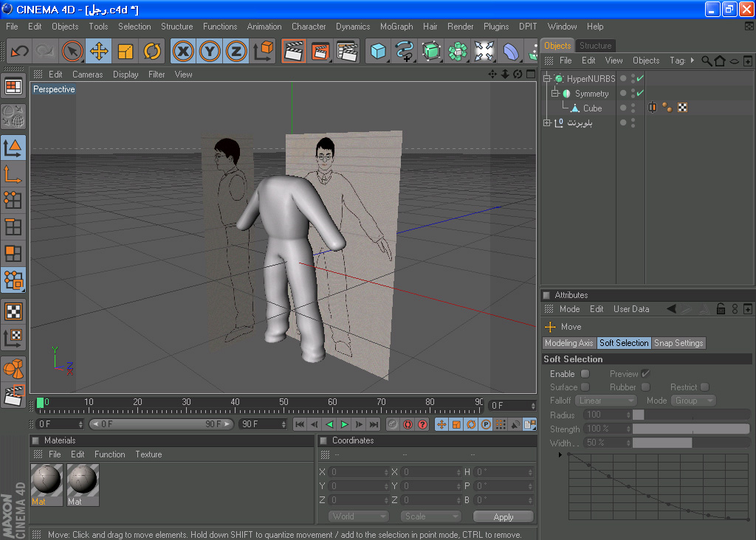Click the Apply button in Coordinates
The height and width of the screenshot is (540, 756).
(504, 517)
